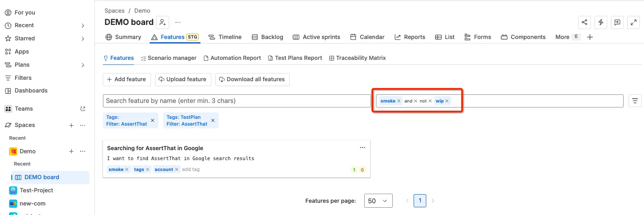Open the Automation Report sub-tab
This screenshot has width=644, height=215.
coord(232,58)
